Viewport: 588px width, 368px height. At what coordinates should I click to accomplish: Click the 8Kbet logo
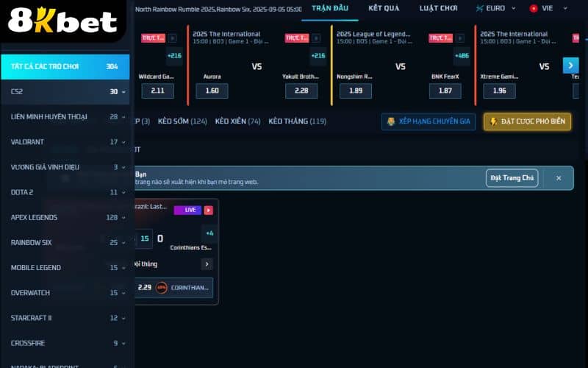(62, 21)
